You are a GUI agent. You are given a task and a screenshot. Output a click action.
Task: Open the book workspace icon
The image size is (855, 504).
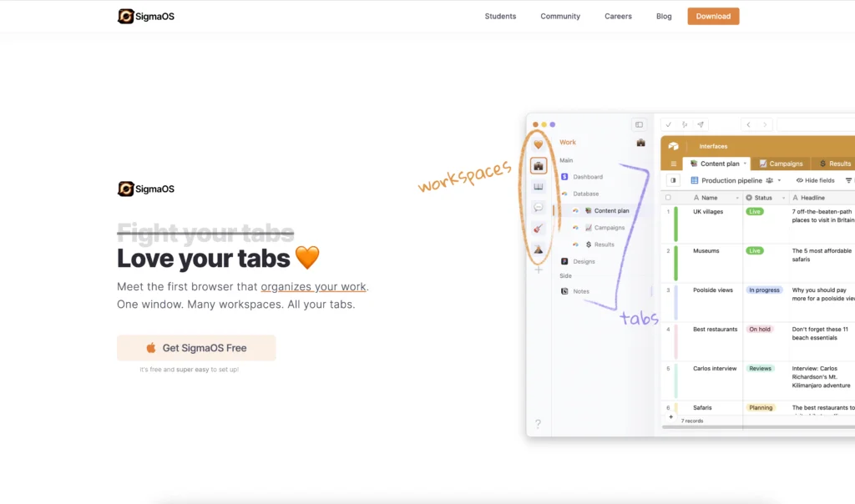(539, 187)
